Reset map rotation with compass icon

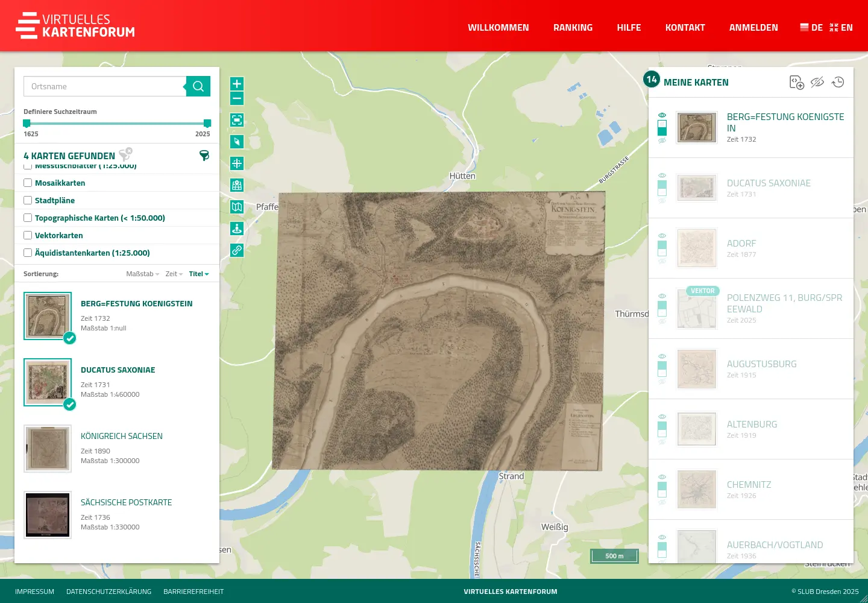point(237,142)
